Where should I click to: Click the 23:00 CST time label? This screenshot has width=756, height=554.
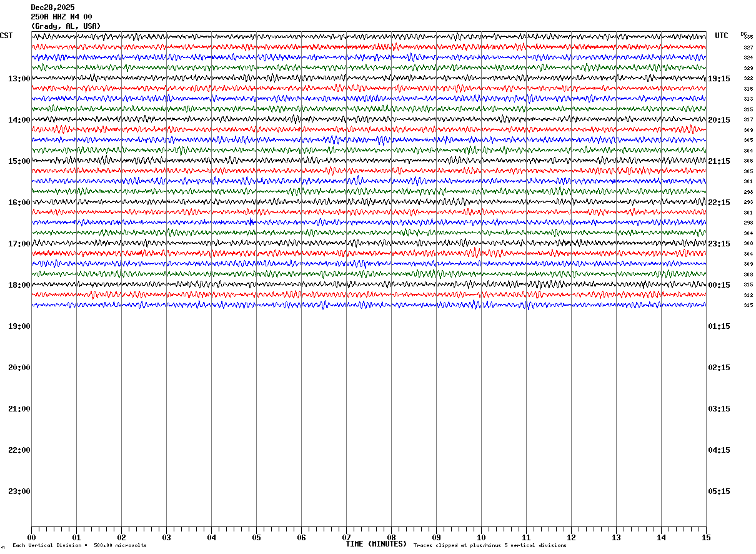coord(19,491)
